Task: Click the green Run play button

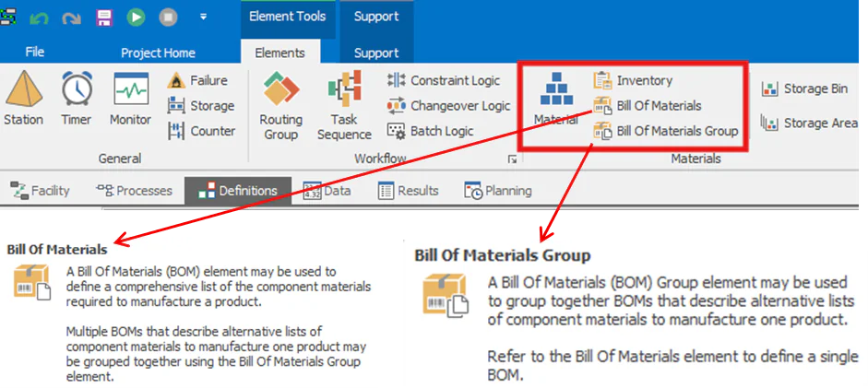Action: click(135, 18)
